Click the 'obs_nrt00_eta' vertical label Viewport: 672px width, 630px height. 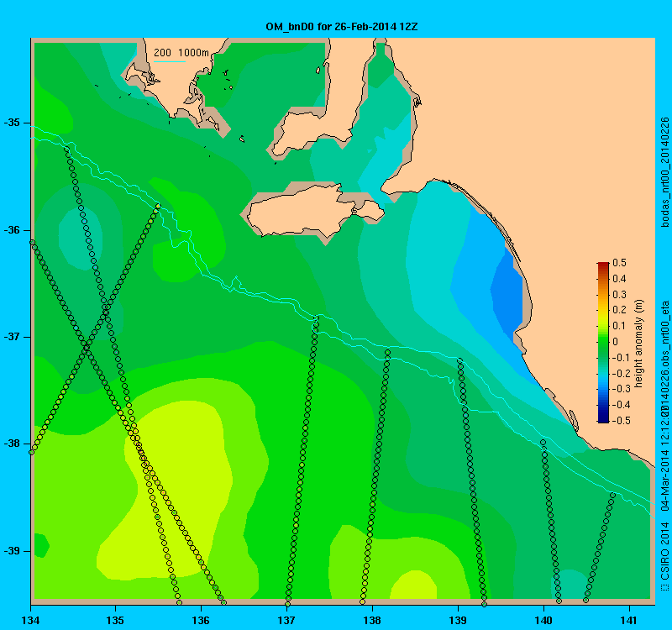(664, 334)
